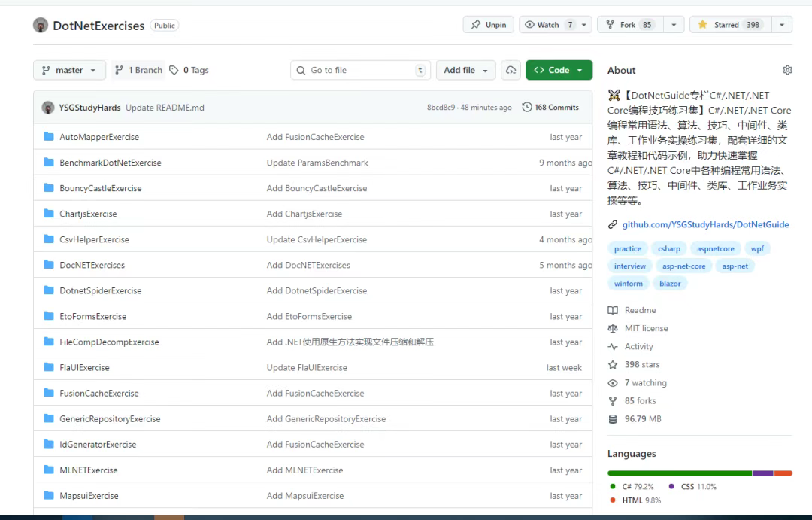Click the orange HTML segment of languages bar
This screenshot has width=812, height=520.
[783, 473]
